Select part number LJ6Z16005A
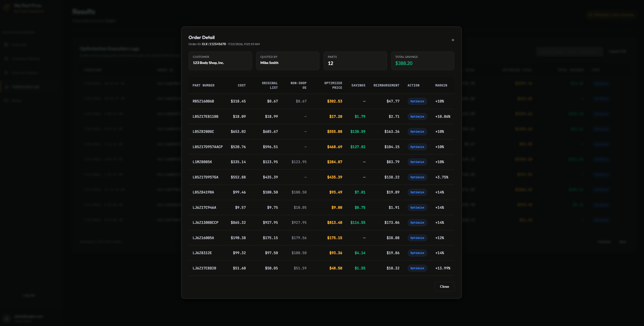 [203, 238]
